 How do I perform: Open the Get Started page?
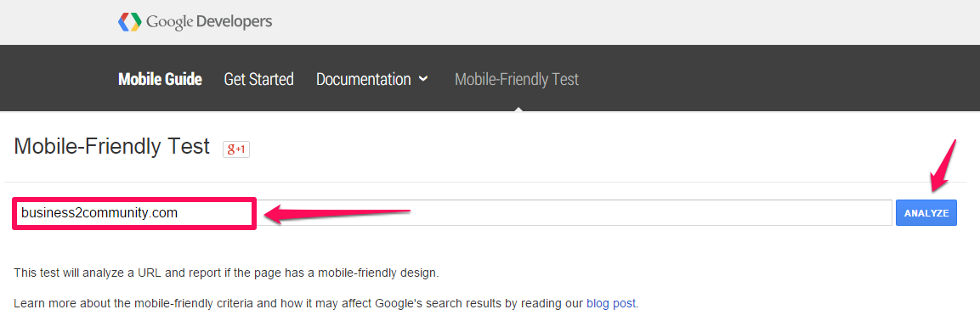click(258, 79)
